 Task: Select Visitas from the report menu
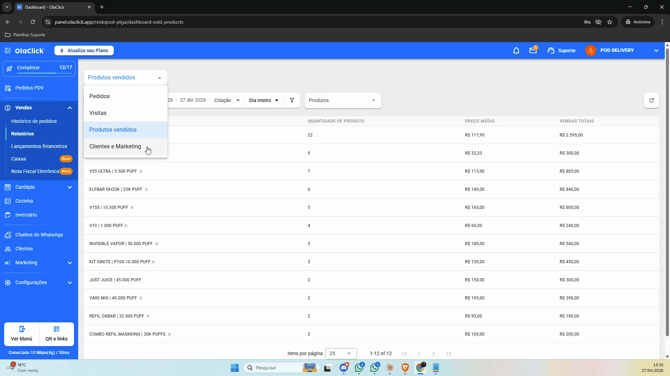[x=125, y=113]
